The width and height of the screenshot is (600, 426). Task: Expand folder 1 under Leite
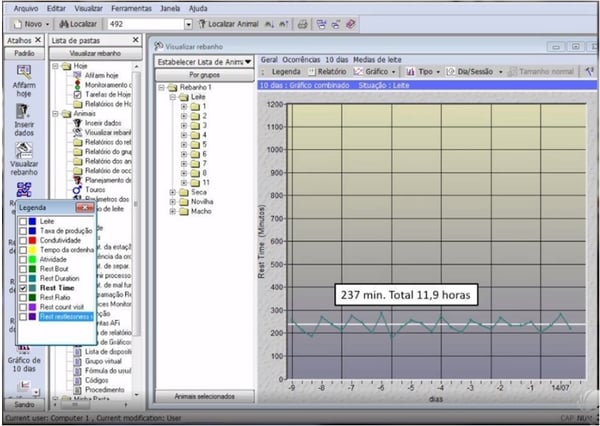(x=184, y=106)
